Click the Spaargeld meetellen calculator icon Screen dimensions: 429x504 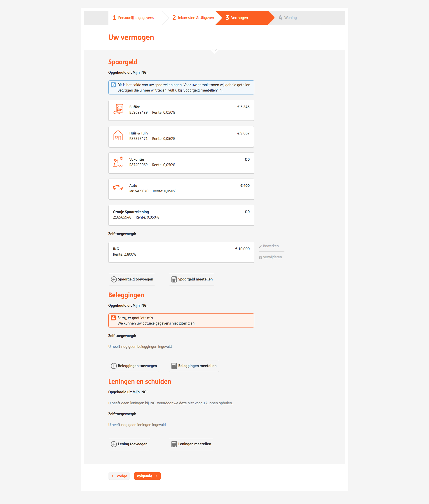pyautogui.click(x=174, y=280)
